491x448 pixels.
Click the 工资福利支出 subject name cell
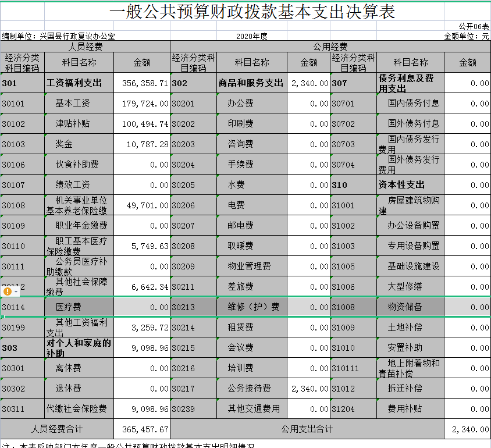point(79,83)
